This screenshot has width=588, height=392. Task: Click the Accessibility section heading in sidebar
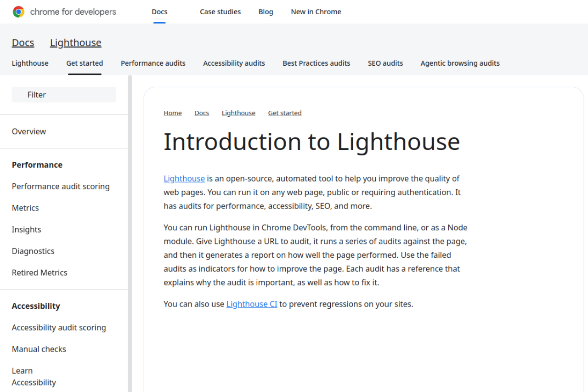[36, 306]
